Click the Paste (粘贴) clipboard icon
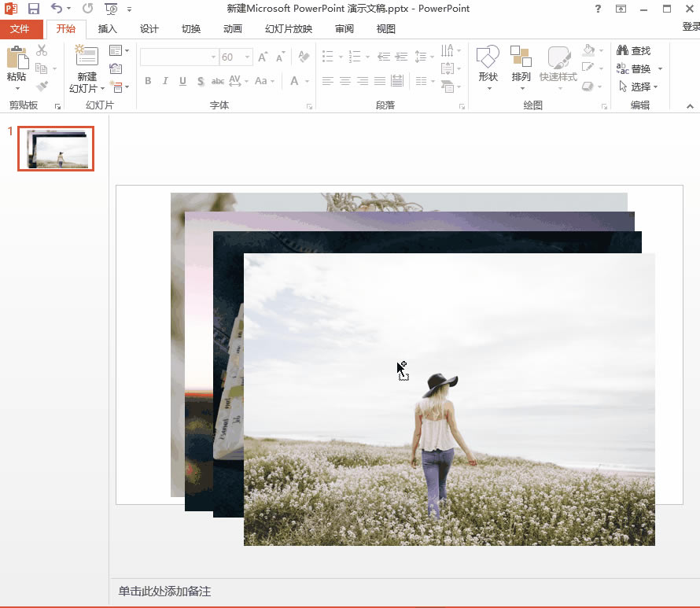Screen dimensions: 700x608 16,59
